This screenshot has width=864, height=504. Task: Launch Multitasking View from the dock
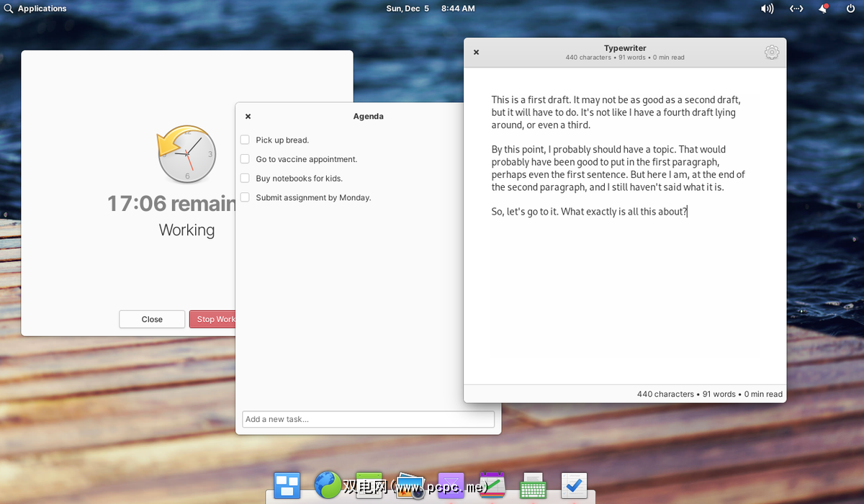287,485
